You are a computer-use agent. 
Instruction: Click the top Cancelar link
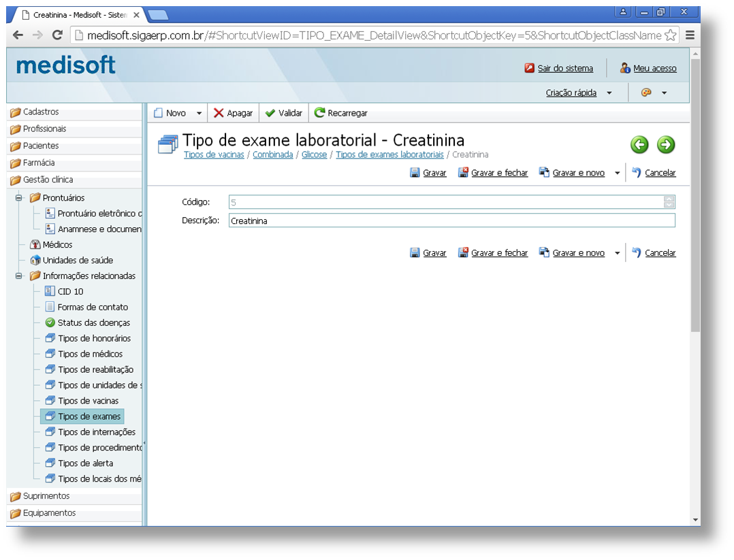(x=660, y=173)
